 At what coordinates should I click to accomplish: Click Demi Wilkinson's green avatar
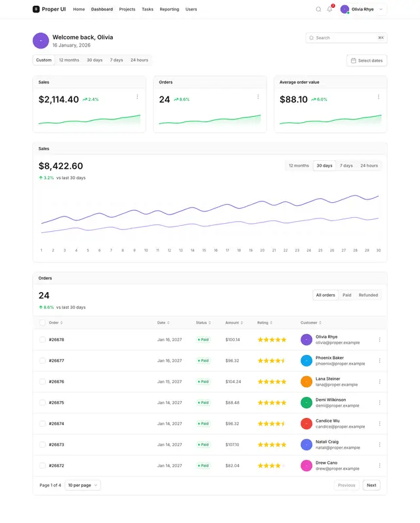pos(306,403)
